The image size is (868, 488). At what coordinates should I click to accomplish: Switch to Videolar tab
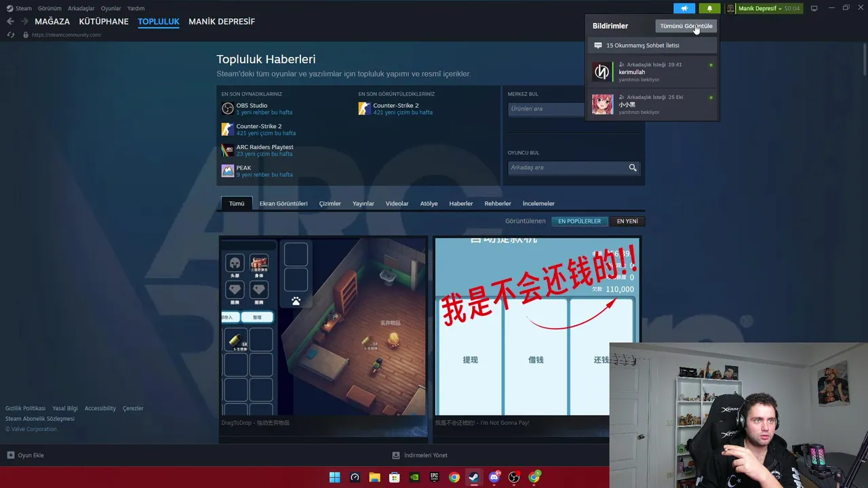click(x=397, y=203)
